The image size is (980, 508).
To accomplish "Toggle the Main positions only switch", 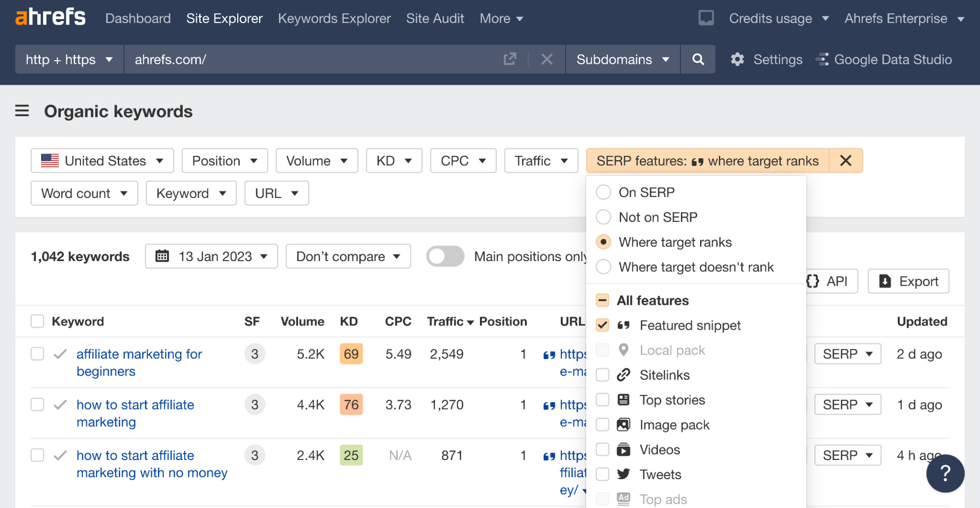I will click(x=445, y=256).
